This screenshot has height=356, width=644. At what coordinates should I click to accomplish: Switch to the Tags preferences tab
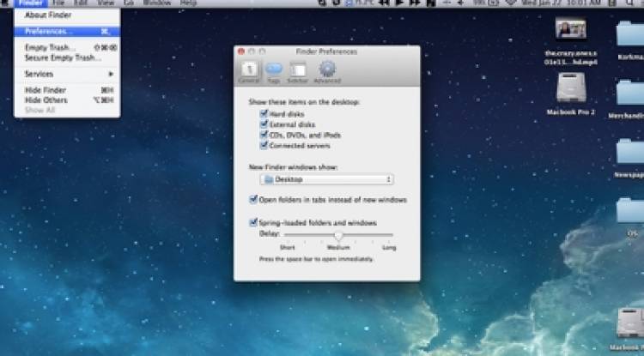274,73
